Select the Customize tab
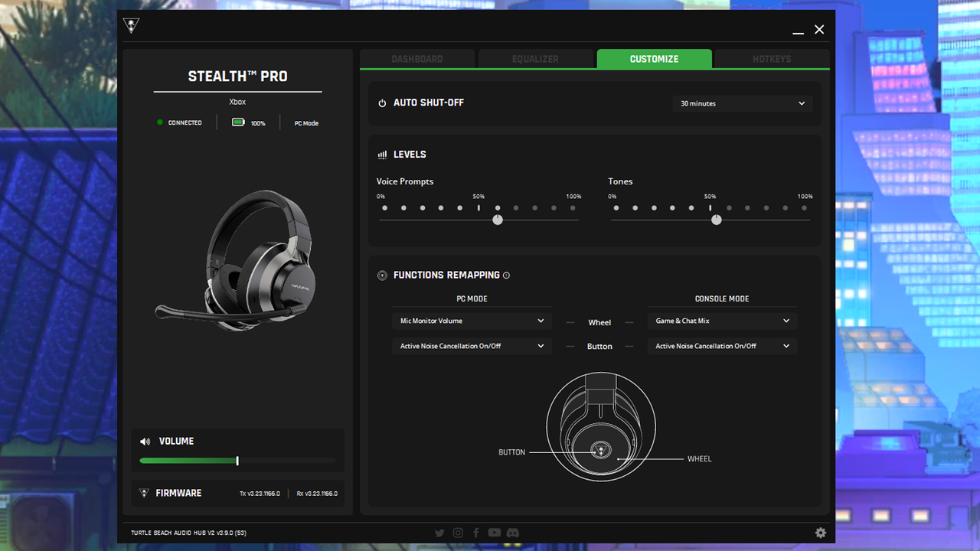980x551 pixels. tap(654, 59)
